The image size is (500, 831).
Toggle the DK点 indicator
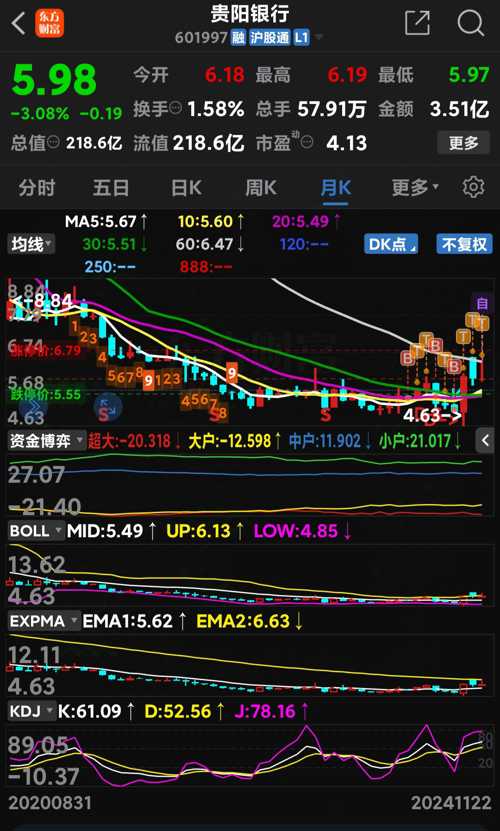click(x=391, y=244)
